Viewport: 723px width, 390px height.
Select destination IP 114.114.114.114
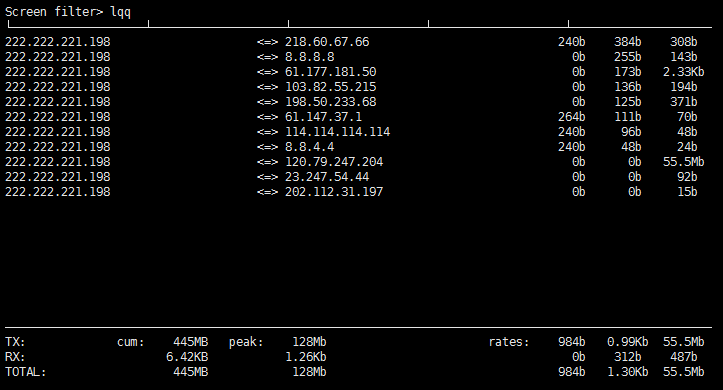338,132
